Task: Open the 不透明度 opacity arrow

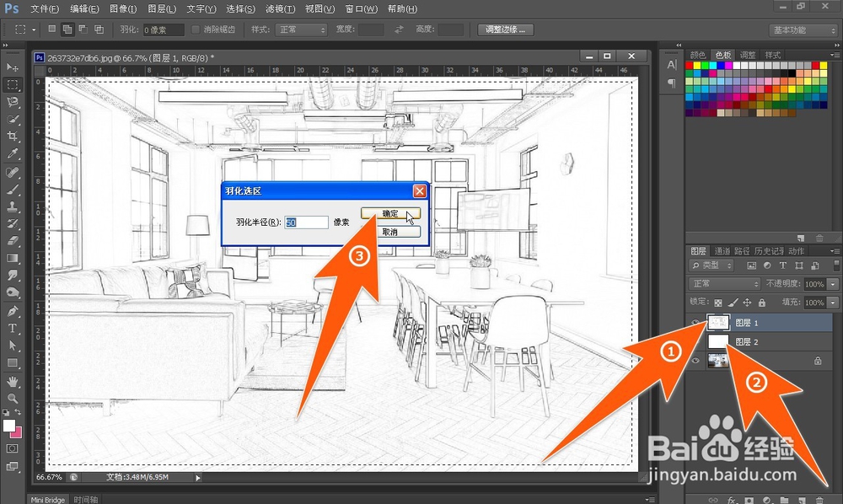Action: pos(834,284)
